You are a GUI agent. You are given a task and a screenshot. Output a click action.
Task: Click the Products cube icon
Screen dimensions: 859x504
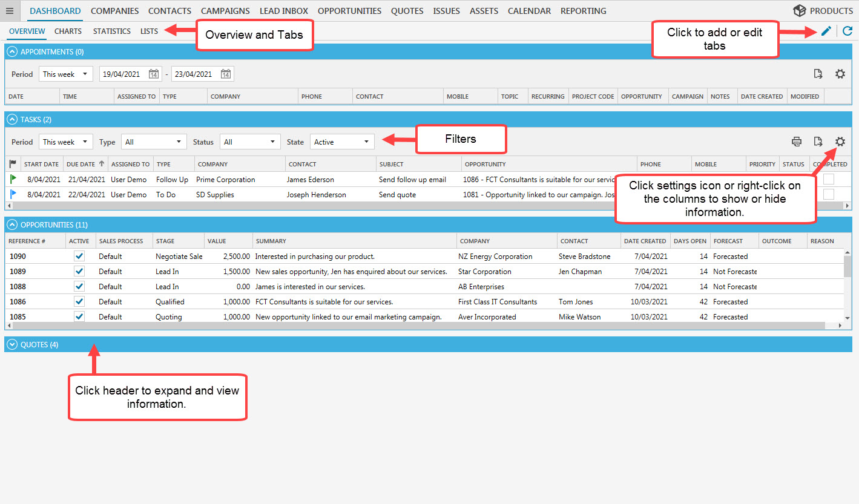[800, 10]
